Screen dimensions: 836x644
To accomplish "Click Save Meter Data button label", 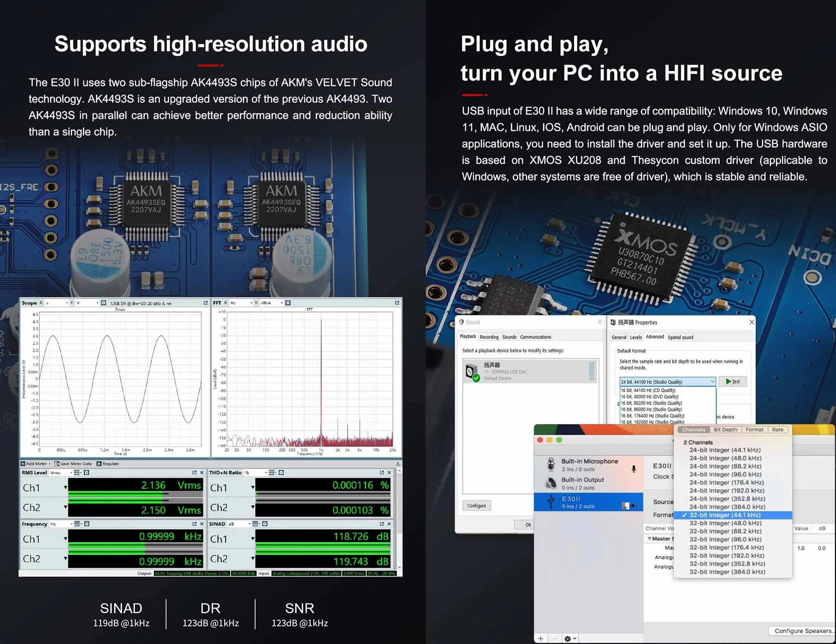I will (x=76, y=464).
